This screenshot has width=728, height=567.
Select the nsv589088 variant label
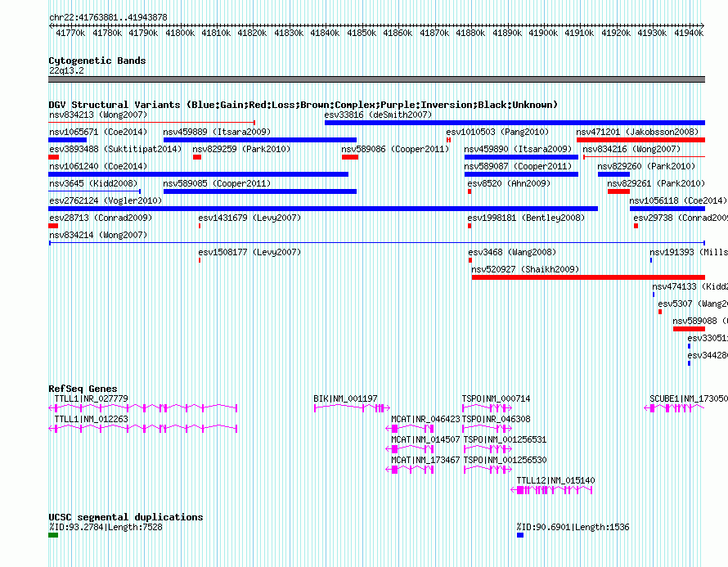(700, 321)
